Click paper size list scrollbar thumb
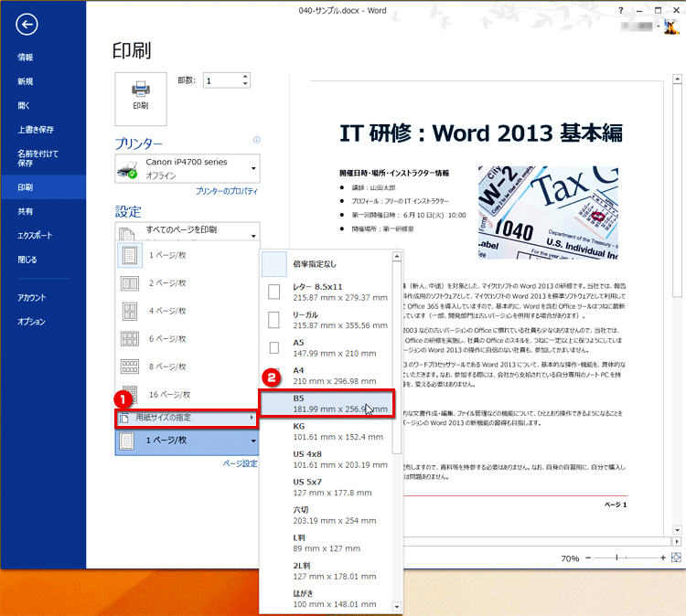The width and height of the screenshot is (686, 616). 397,358
